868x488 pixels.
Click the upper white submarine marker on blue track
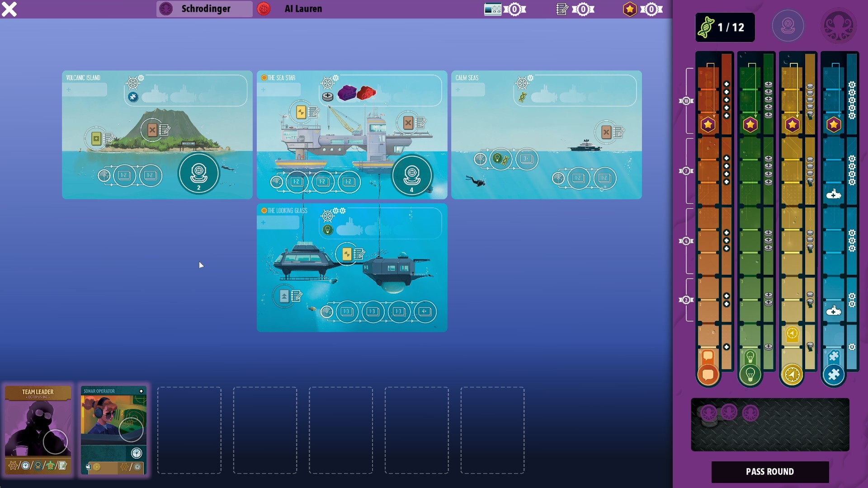click(x=834, y=195)
